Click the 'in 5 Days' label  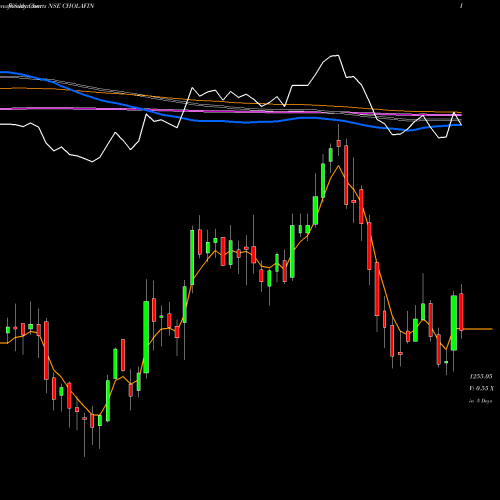[x=481, y=401]
